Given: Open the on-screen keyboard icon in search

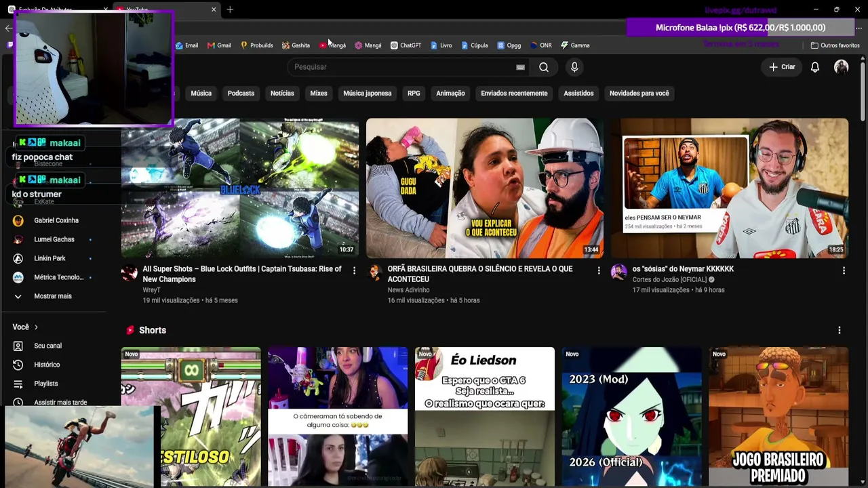Looking at the screenshot, I should click(x=520, y=67).
